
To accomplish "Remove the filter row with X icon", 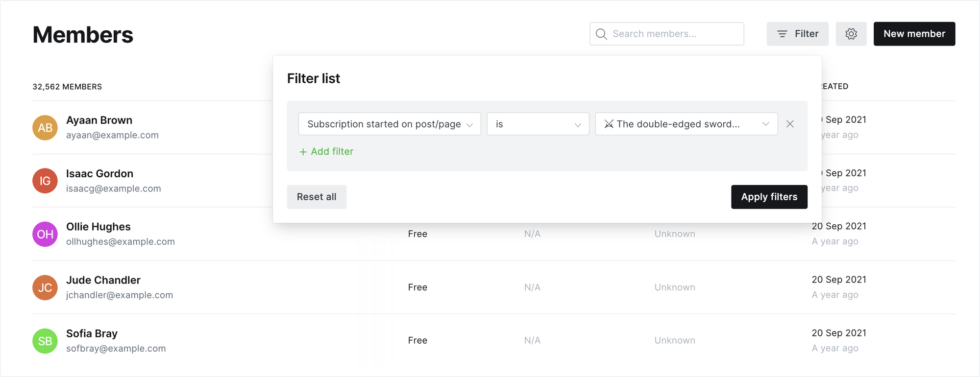I will pos(790,124).
